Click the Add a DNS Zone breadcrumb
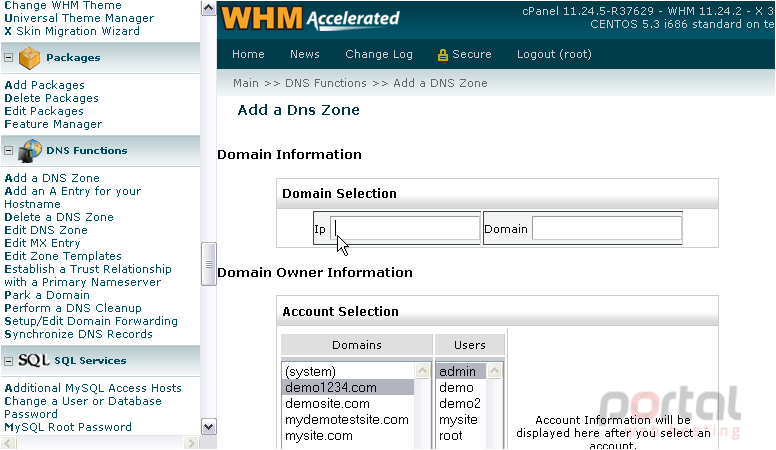This screenshot has width=776, height=450. click(440, 83)
